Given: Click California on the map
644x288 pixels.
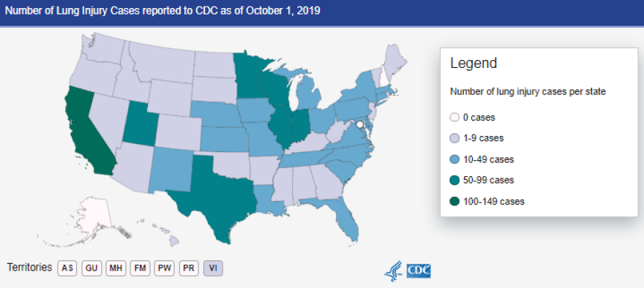Looking at the screenshot, I should pyautogui.click(x=86, y=133).
